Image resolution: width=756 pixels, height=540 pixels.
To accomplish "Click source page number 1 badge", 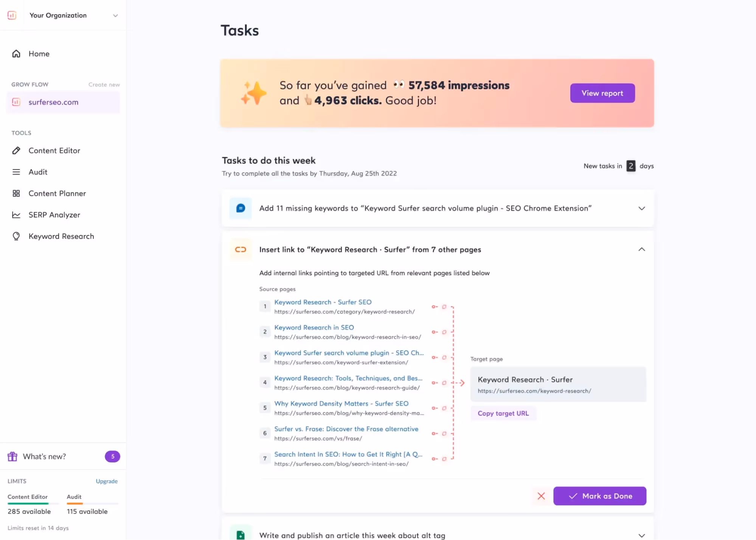I will click(265, 306).
